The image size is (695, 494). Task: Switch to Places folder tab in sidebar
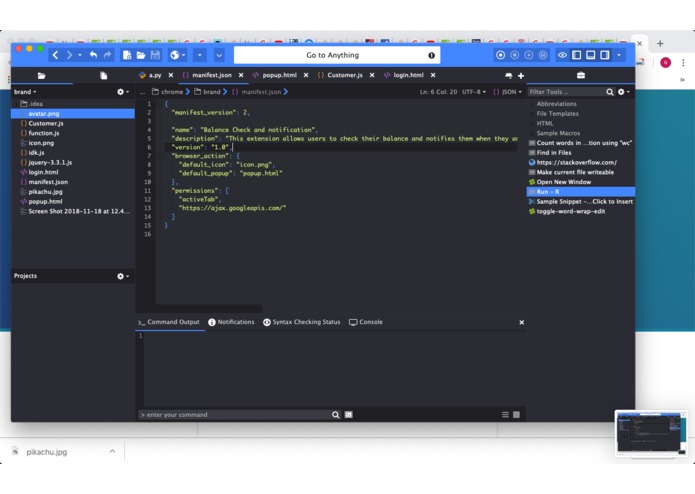(42, 76)
